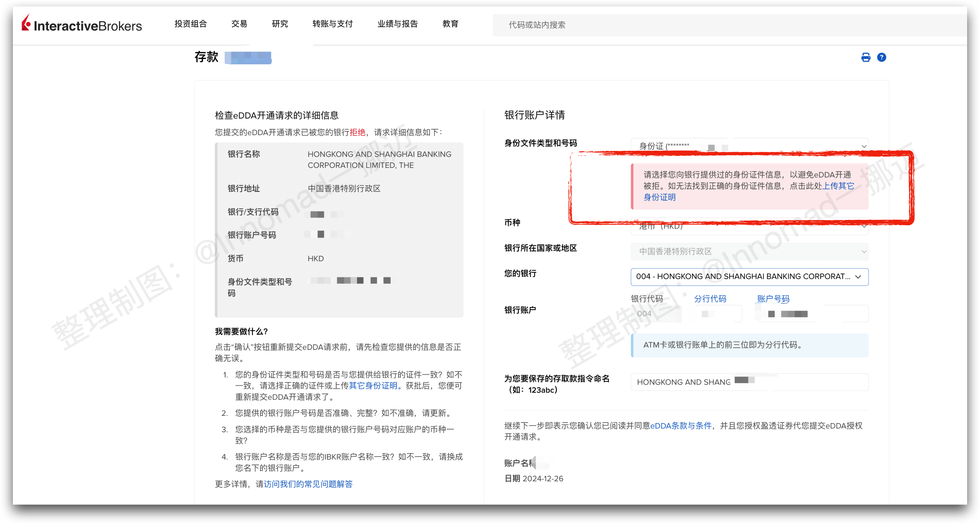980x524 pixels.
Task: Open the 转账与支付 menu
Action: point(332,24)
